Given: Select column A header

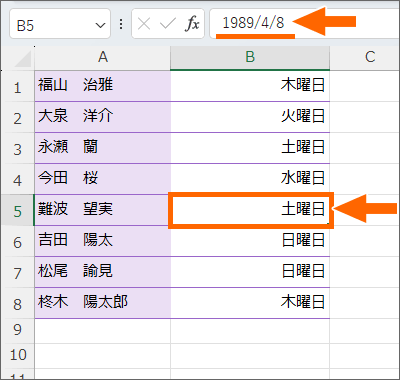Looking at the screenshot, I should click(x=103, y=58).
